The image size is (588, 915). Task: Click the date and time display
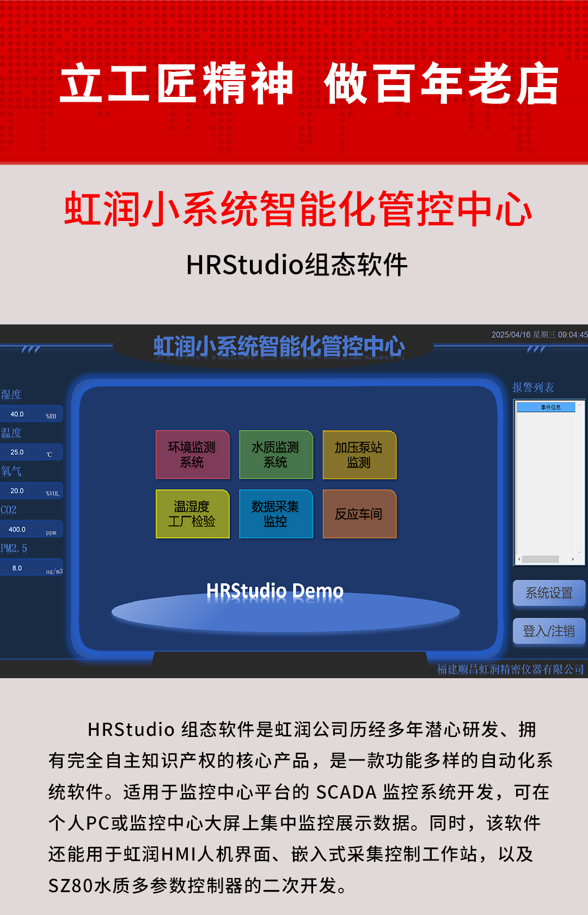tap(539, 335)
